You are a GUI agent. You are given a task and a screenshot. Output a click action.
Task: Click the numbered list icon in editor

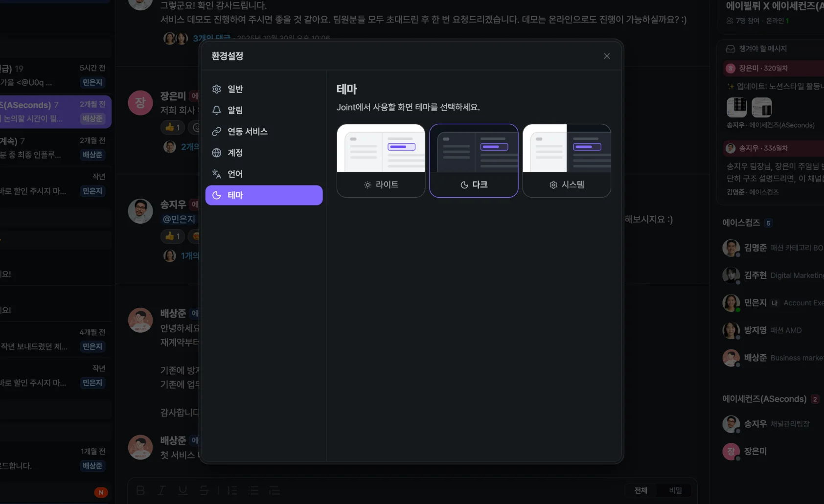pyautogui.click(x=232, y=490)
